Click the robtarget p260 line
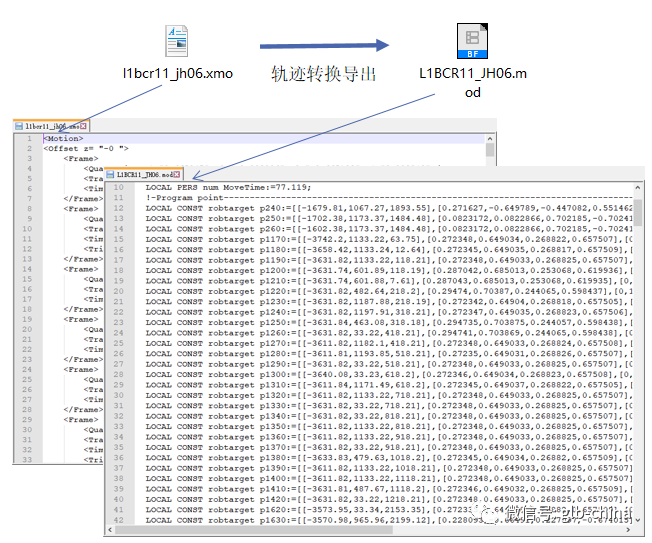The image size is (652, 543). tap(389, 229)
